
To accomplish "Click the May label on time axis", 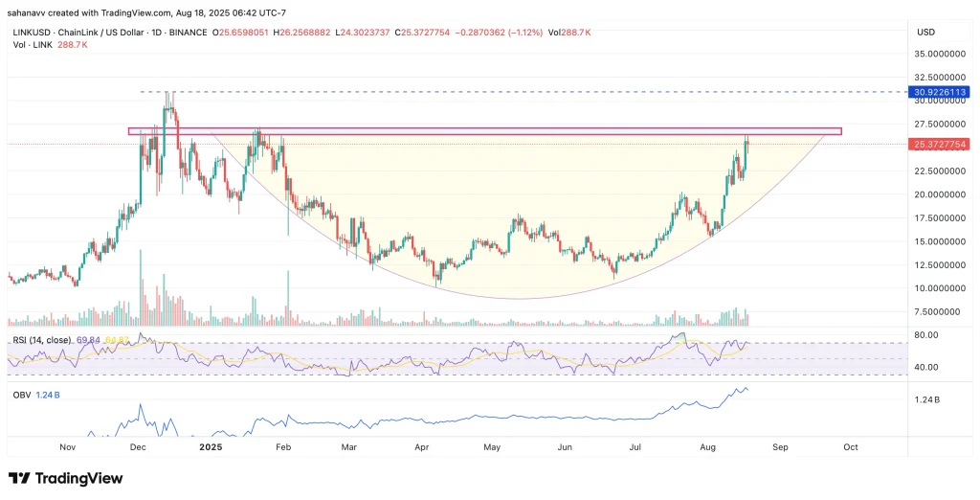I will [x=493, y=447].
